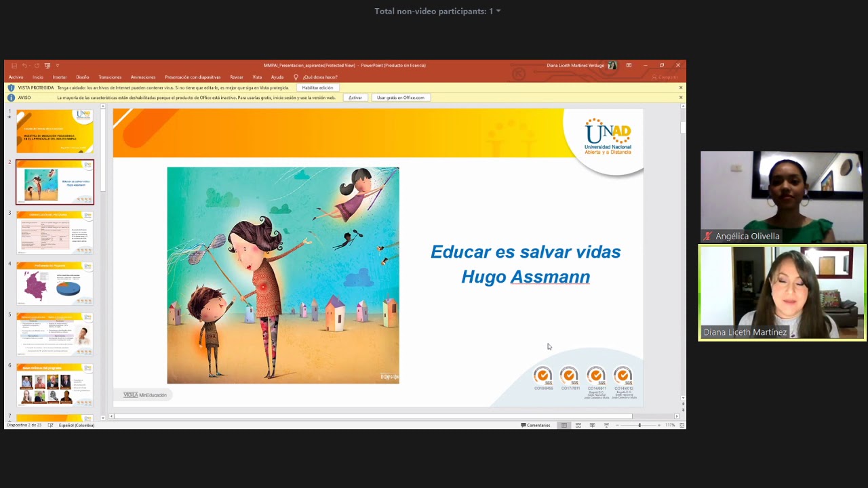Image resolution: width=868 pixels, height=488 pixels.
Task: Click 'Diapositiva 2 de 23' status text
Action: click(24, 425)
